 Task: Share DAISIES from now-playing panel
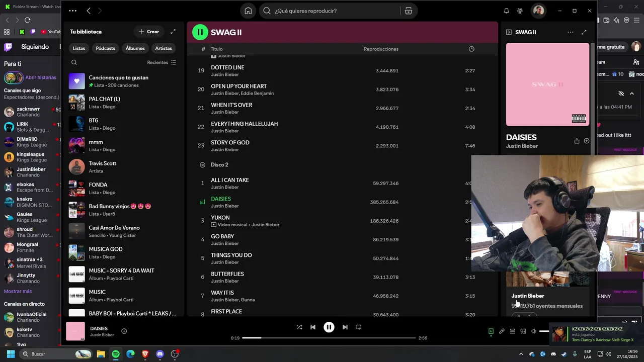pyautogui.click(x=577, y=141)
